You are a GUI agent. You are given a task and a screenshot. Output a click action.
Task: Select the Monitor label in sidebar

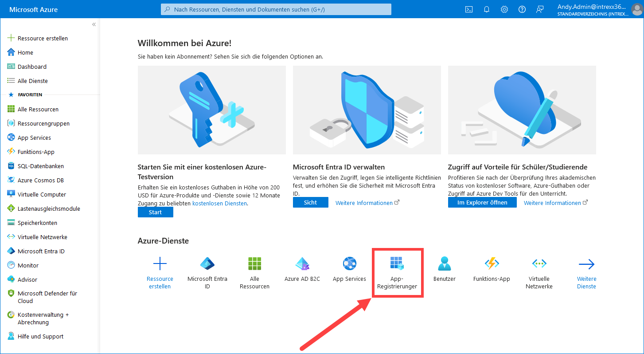[x=28, y=265]
